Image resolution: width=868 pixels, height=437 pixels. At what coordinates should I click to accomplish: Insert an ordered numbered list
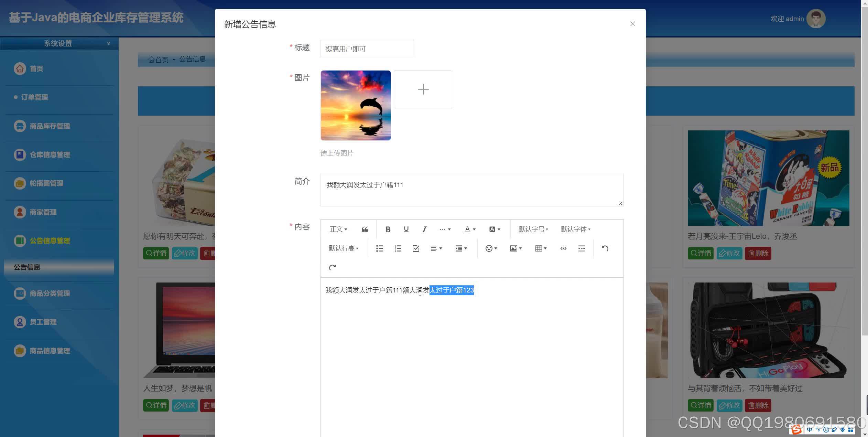pyautogui.click(x=398, y=248)
